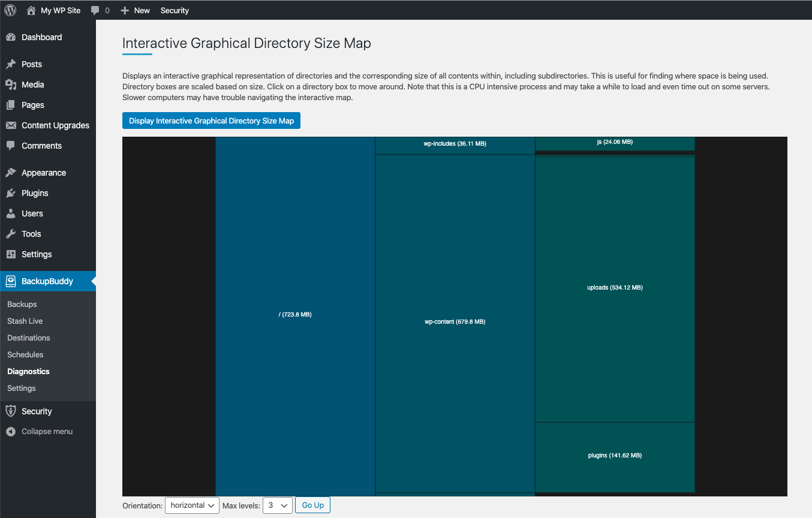Select the root / (723.8 MB) box

295,316
